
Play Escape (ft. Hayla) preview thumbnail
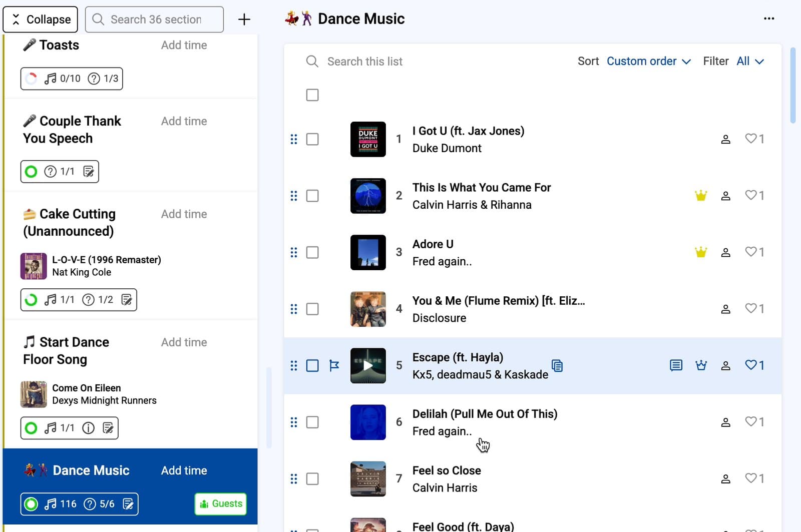pyautogui.click(x=368, y=366)
